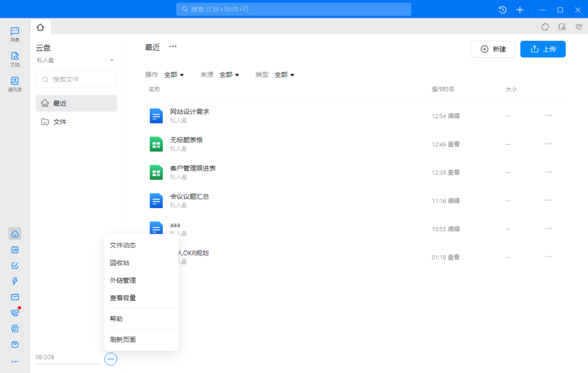
Task: Open the phone call icon with red dot
Action: click(x=15, y=313)
